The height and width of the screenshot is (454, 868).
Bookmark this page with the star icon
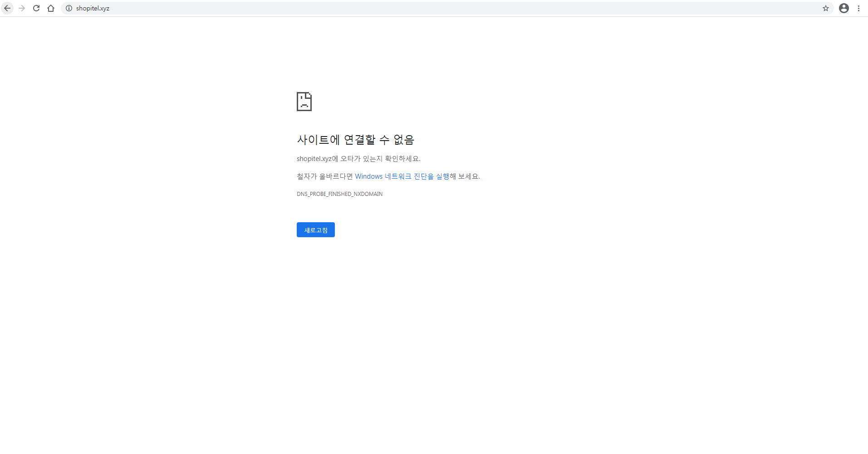coord(826,8)
